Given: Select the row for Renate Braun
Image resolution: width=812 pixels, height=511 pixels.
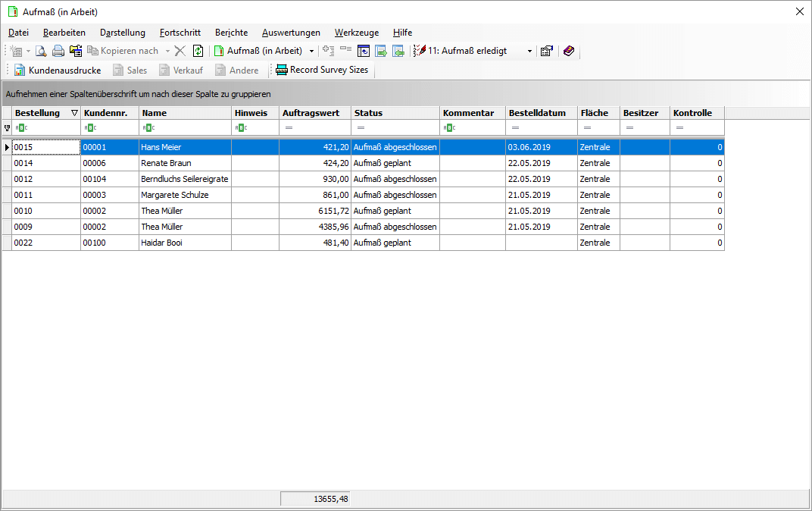Looking at the screenshot, I should [363, 163].
